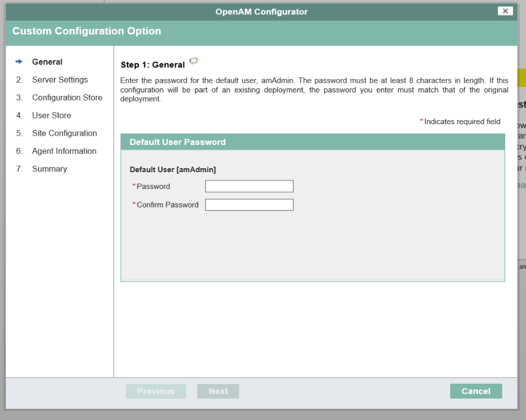Click the help tooltip icon beside Step 1: General
The height and width of the screenshot is (420, 526).
pyautogui.click(x=194, y=61)
